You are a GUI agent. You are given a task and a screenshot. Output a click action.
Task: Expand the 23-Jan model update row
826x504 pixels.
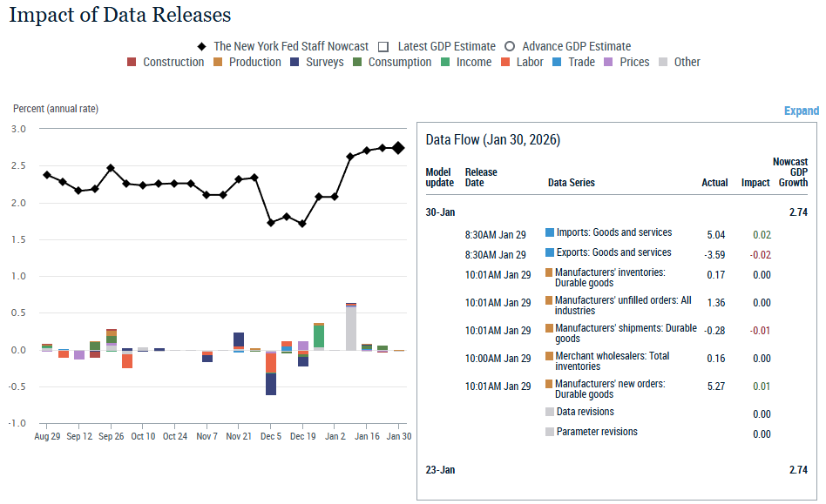point(440,470)
